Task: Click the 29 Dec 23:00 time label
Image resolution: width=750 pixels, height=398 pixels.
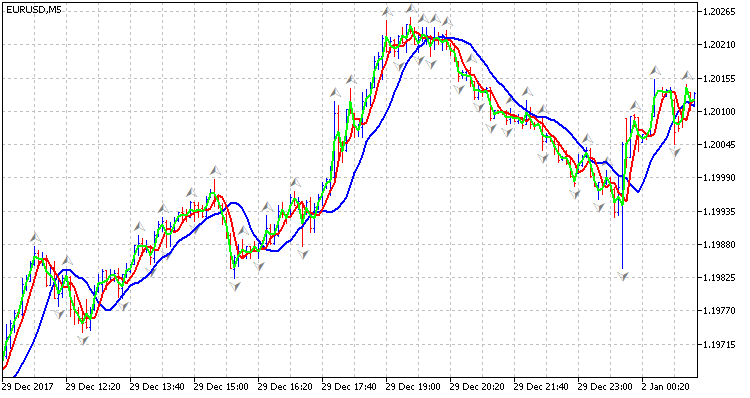Action: (x=605, y=386)
